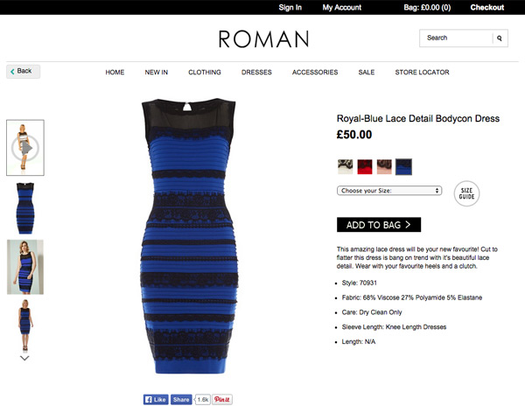Open the Choose your Size dropdown

(389, 191)
